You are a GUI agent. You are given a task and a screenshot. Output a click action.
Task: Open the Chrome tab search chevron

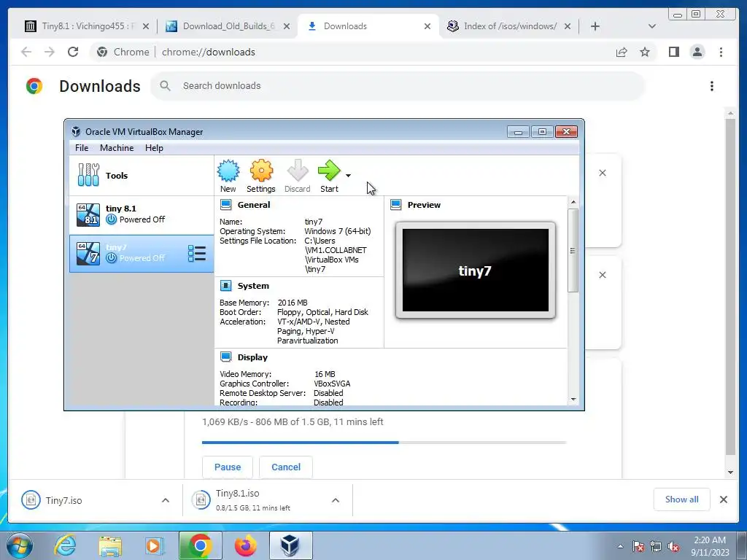tap(652, 26)
